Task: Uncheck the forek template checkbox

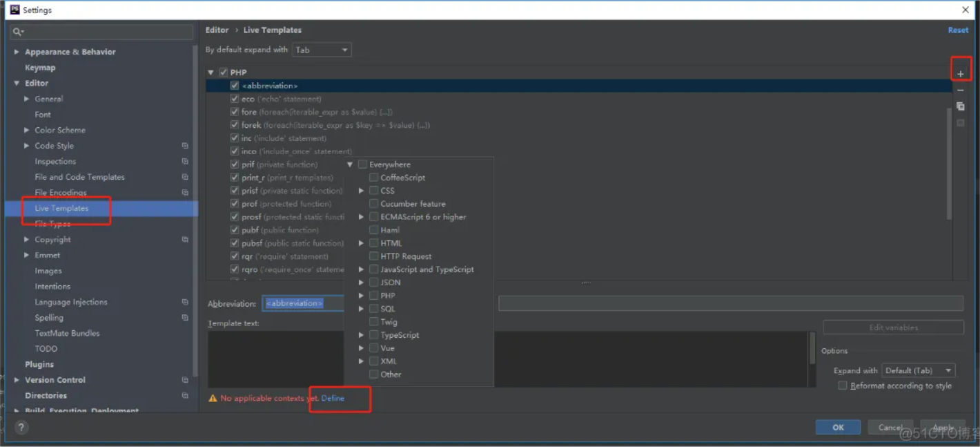Action: coord(235,125)
